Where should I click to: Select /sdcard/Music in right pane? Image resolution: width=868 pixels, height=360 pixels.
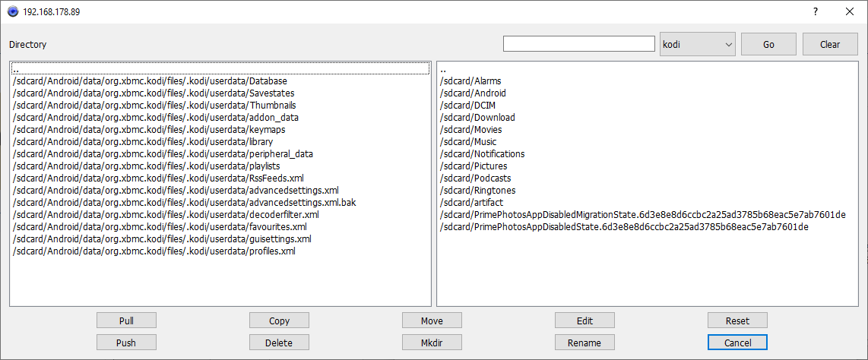648,142
